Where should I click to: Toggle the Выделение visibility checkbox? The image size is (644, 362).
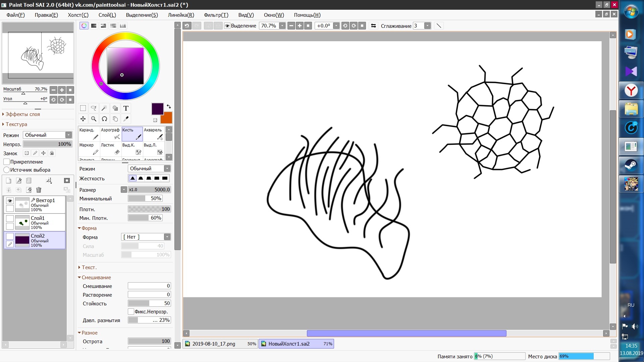click(227, 26)
